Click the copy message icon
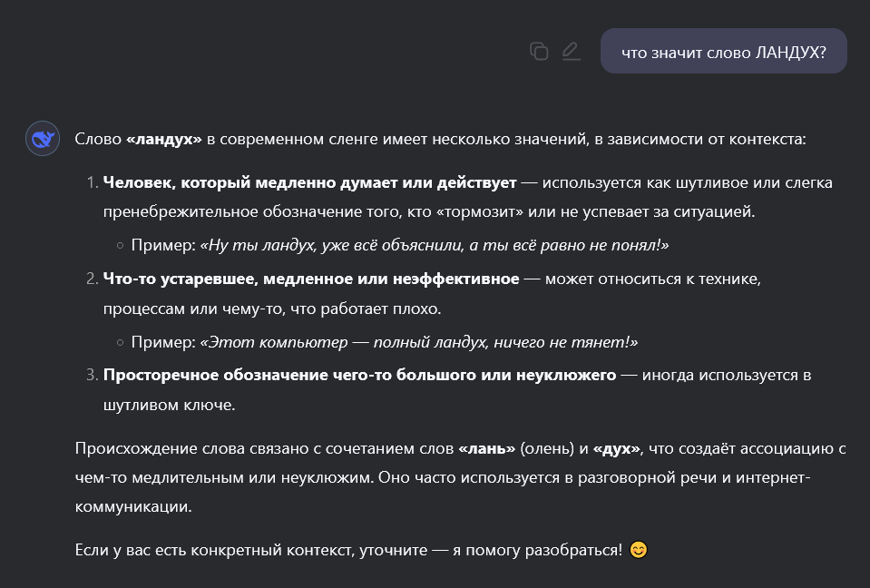The height and width of the screenshot is (588, 870). [539, 51]
